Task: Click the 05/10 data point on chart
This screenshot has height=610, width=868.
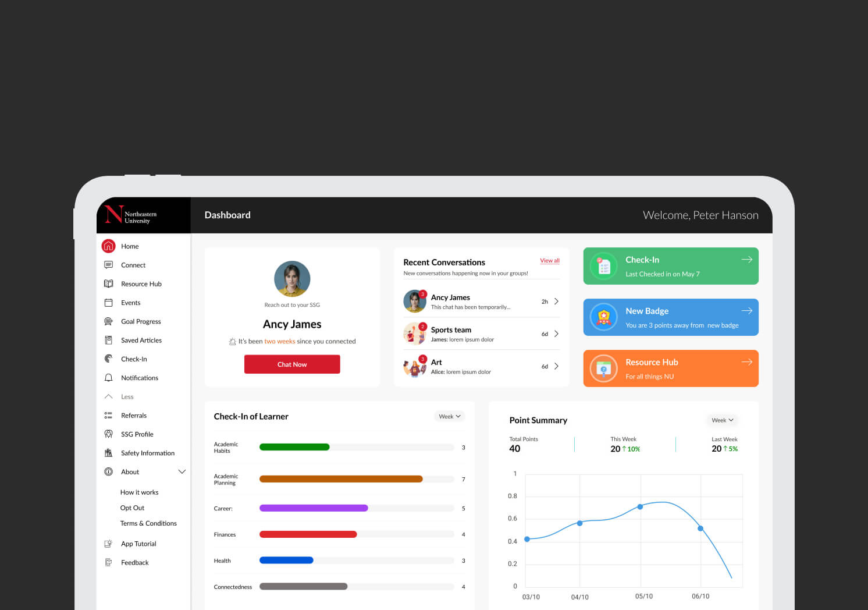Action: pos(640,506)
